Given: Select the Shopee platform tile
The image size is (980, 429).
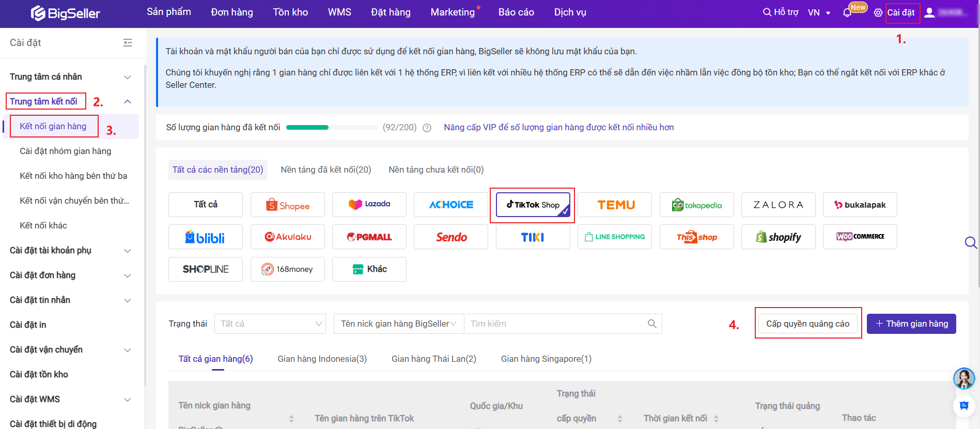Looking at the screenshot, I should click(287, 205).
